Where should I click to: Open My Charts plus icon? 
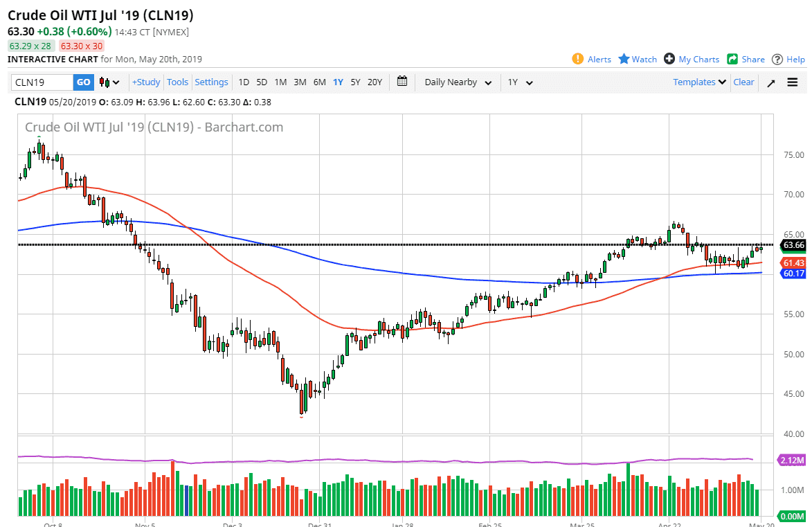pos(669,59)
